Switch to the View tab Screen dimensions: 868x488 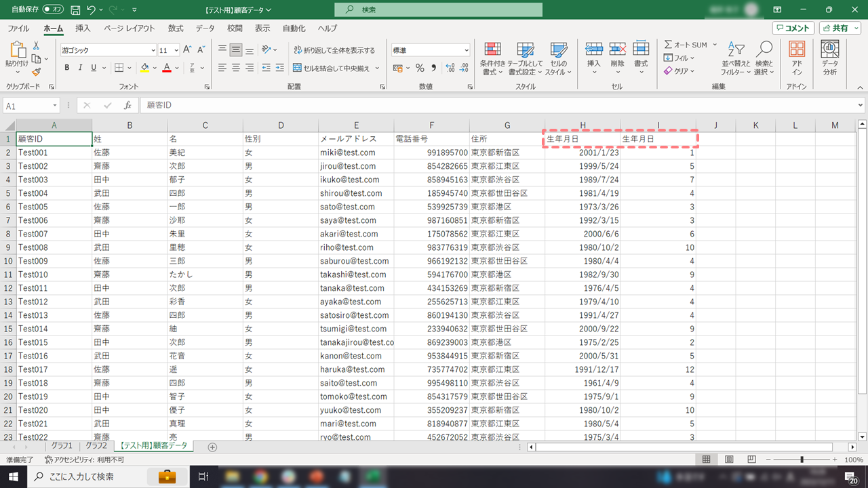coord(262,28)
